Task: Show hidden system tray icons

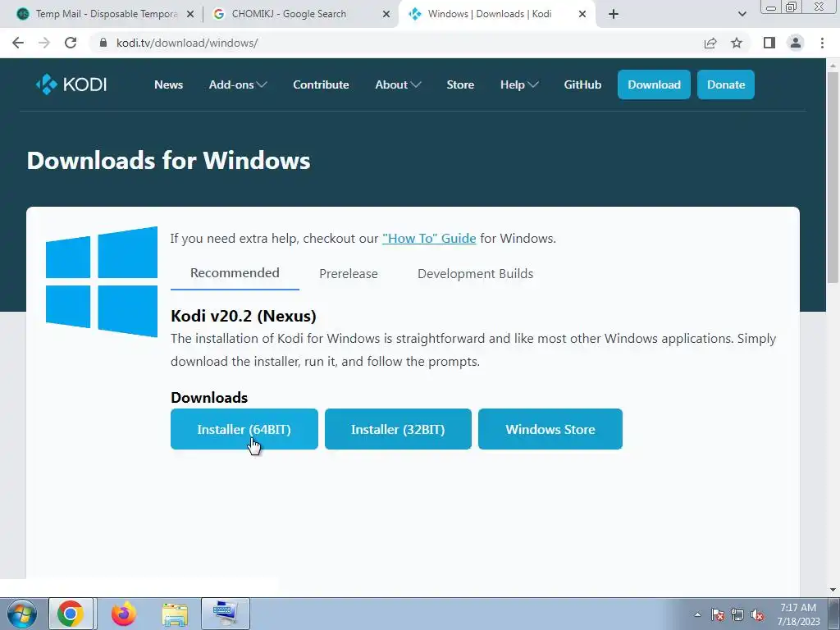Action: [x=697, y=614]
